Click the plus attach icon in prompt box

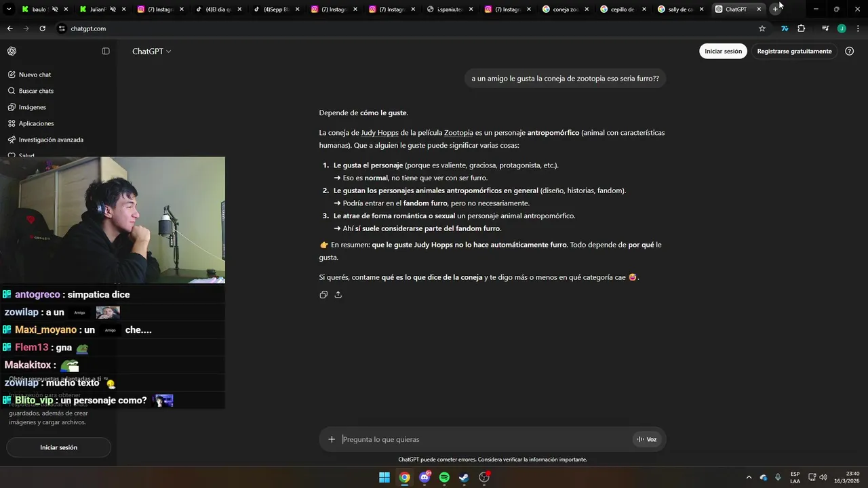coord(332,439)
